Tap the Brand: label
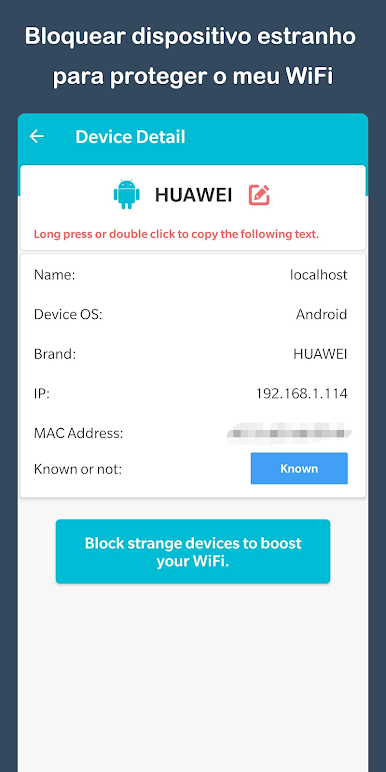The image size is (386, 772). 55,354
